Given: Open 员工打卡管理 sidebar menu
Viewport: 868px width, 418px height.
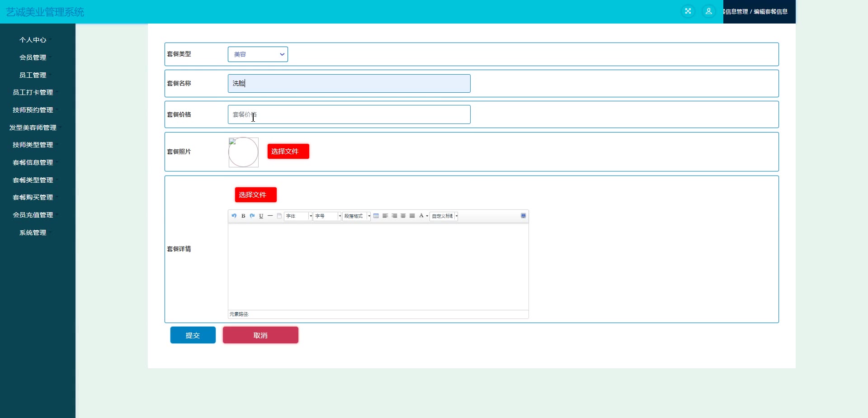Looking at the screenshot, I should pos(33,92).
